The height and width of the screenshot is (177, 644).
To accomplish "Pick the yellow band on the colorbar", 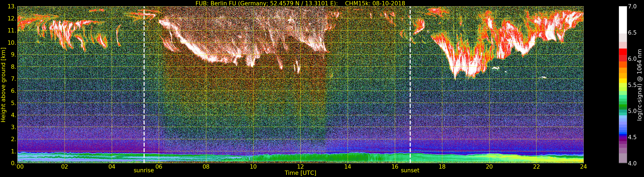I will click(x=623, y=81).
